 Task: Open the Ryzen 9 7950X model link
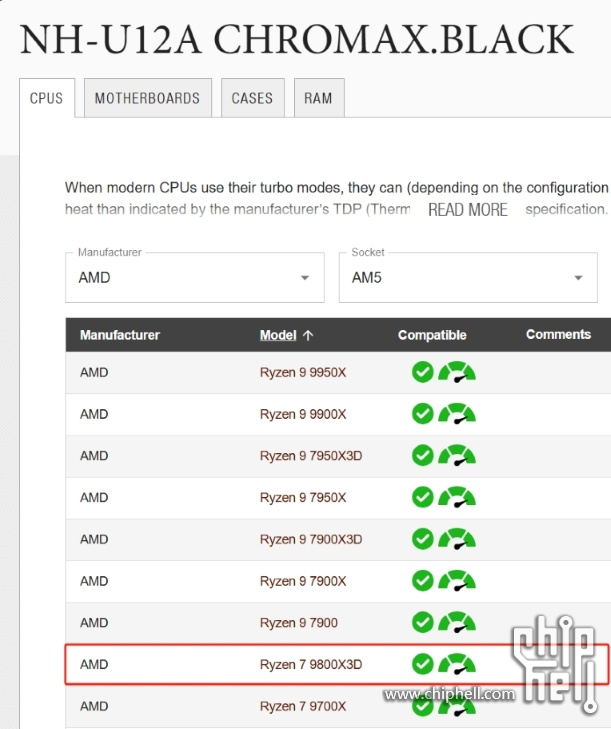click(303, 497)
